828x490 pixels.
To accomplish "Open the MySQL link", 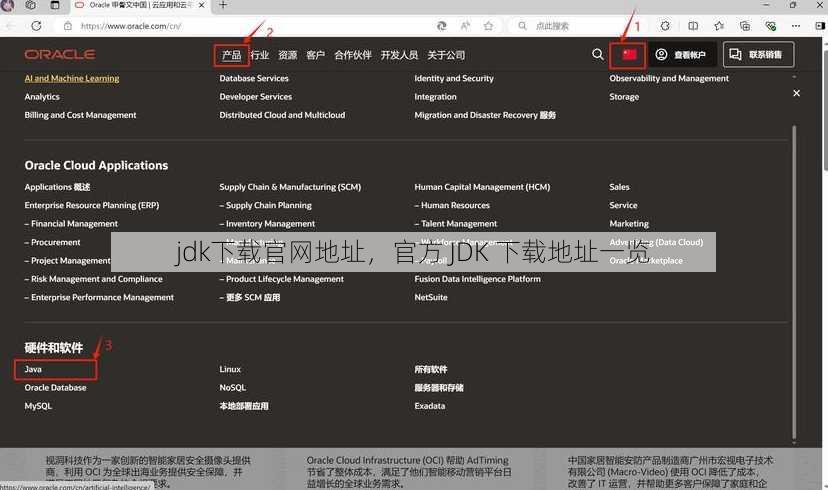I will coord(38,406).
